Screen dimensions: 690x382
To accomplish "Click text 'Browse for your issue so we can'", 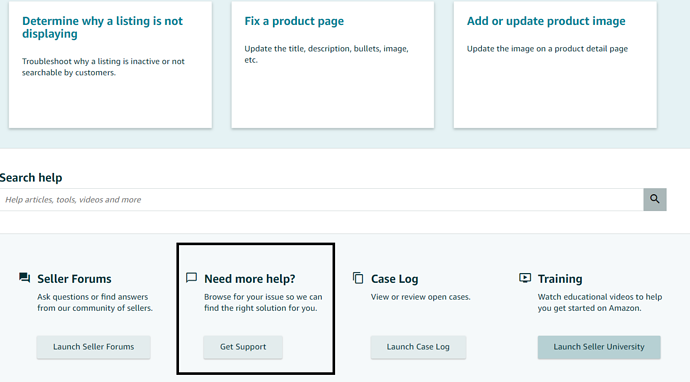I will tap(263, 297).
